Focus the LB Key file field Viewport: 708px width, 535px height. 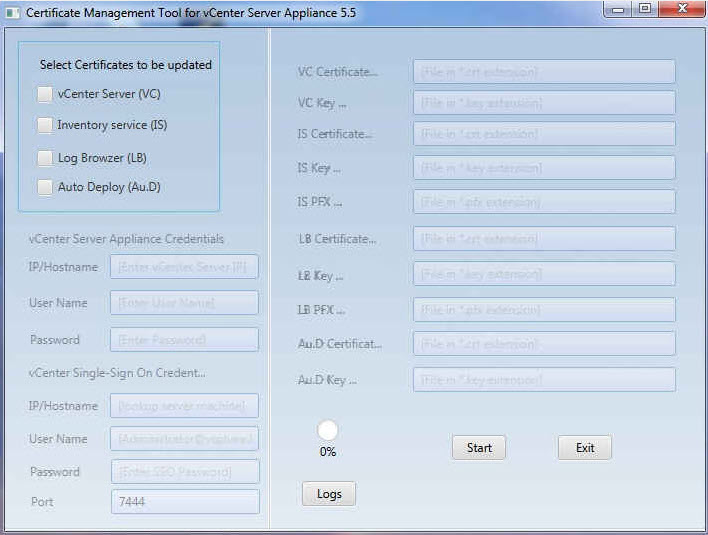point(544,274)
